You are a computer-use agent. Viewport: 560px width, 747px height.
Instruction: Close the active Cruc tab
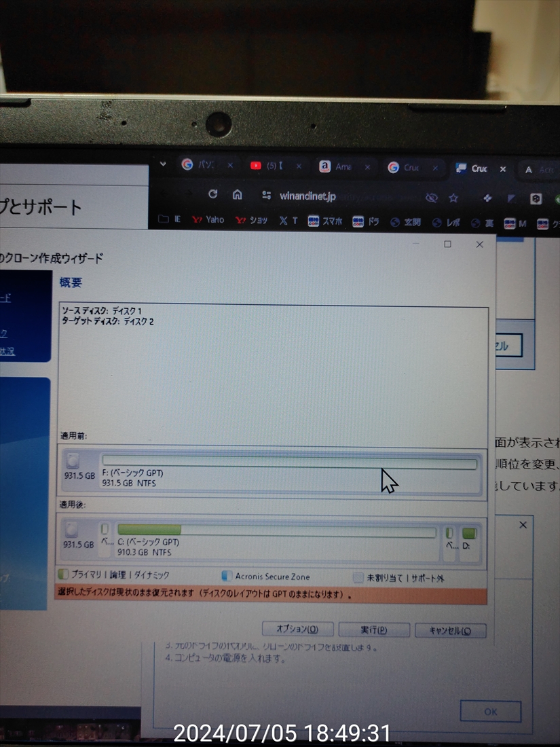(x=503, y=169)
